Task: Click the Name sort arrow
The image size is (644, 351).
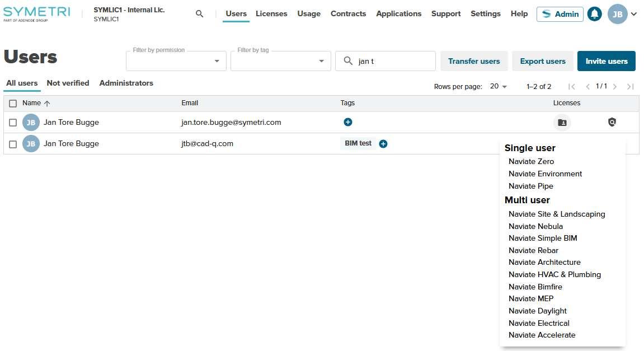Action: pos(47,104)
